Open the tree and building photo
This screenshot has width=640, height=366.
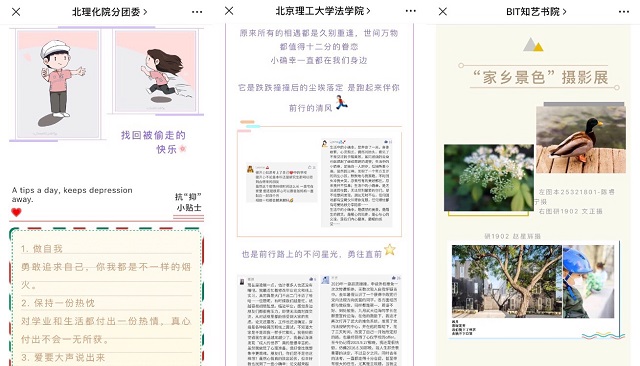[507, 282]
